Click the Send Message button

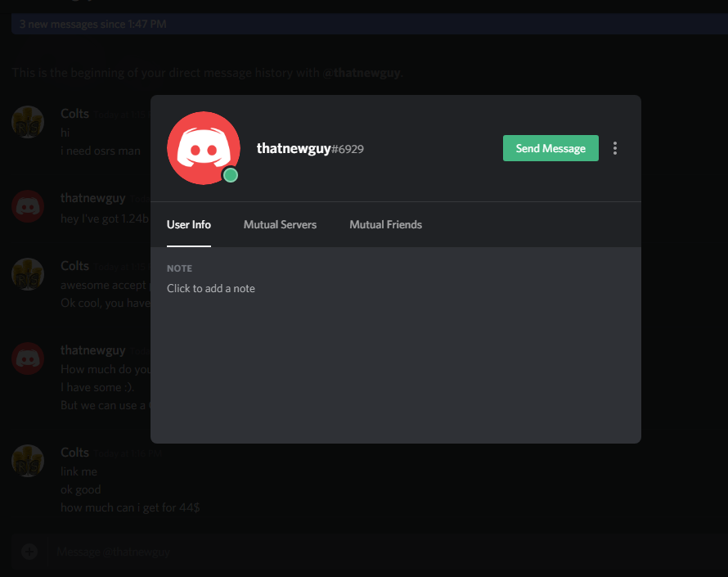[x=550, y=148]
